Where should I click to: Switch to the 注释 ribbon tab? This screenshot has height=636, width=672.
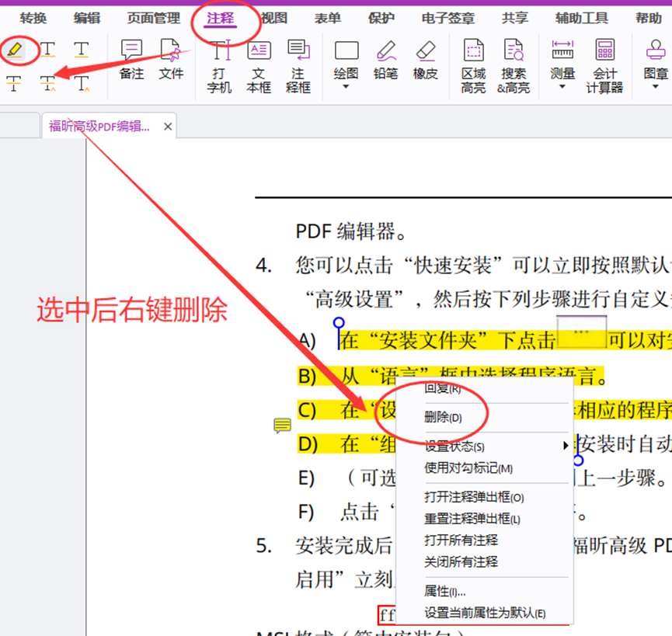click(221, 18)
